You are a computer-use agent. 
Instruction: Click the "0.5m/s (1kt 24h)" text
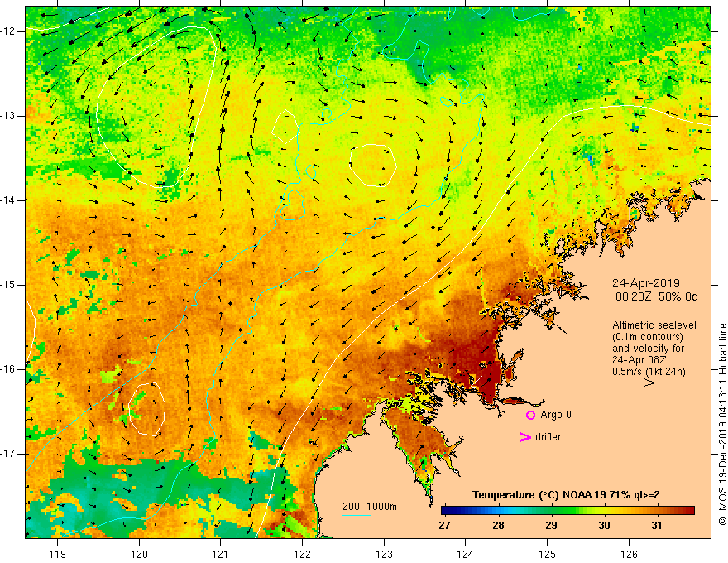[649, 372]
